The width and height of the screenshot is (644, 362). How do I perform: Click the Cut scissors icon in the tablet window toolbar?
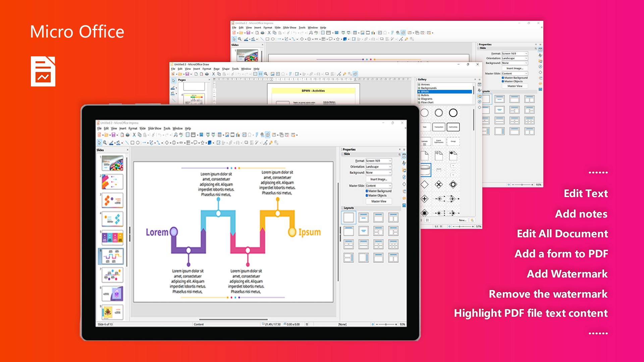[134, 135]
